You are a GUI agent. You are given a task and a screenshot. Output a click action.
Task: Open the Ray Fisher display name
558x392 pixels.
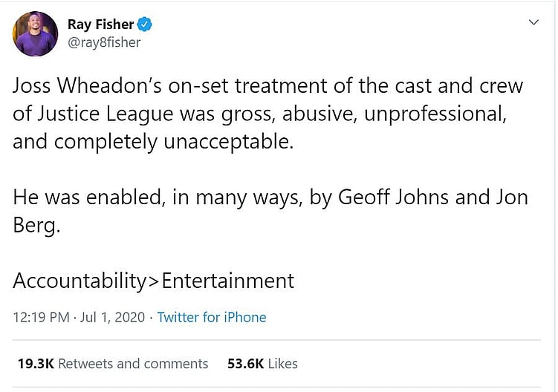100,24
